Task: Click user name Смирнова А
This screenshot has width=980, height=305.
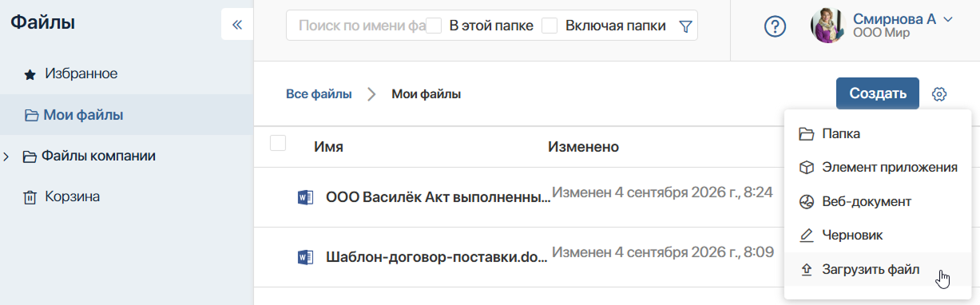Action: coord(895,19)
